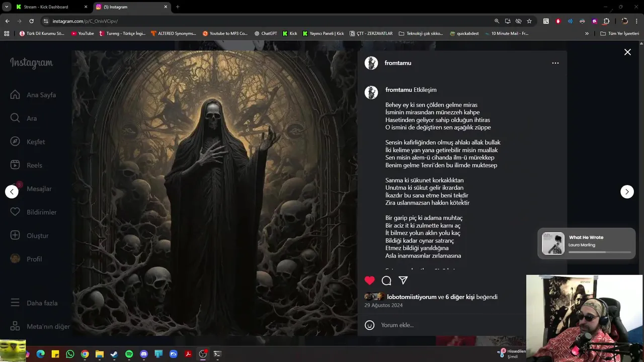The height and width of the screenshot is (362, 644).
Task: Open post options three-dot menu
Action: [555, 63]
